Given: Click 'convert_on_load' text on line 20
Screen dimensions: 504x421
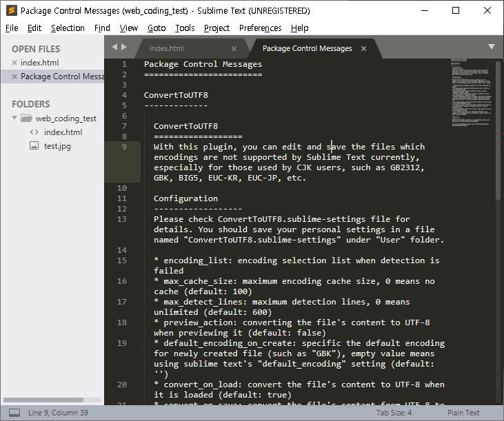Looking at the screenshot, I should (201, 384).
